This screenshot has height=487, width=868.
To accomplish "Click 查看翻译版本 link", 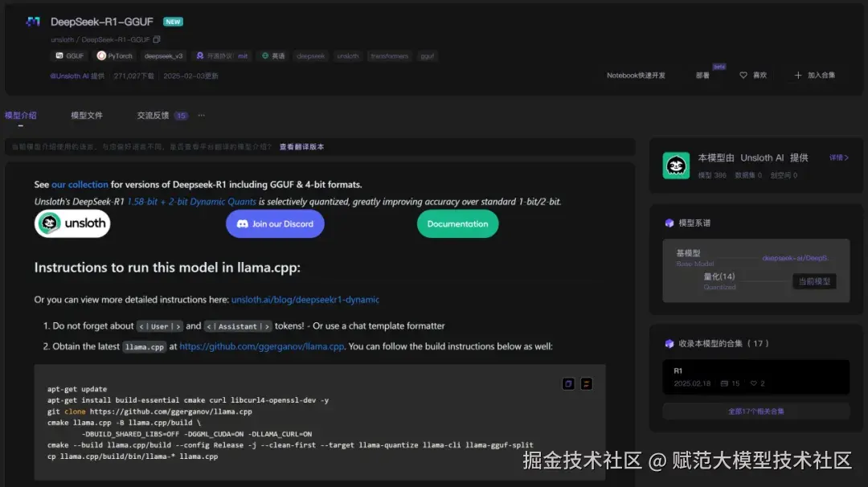I will [x=301, y=146].
